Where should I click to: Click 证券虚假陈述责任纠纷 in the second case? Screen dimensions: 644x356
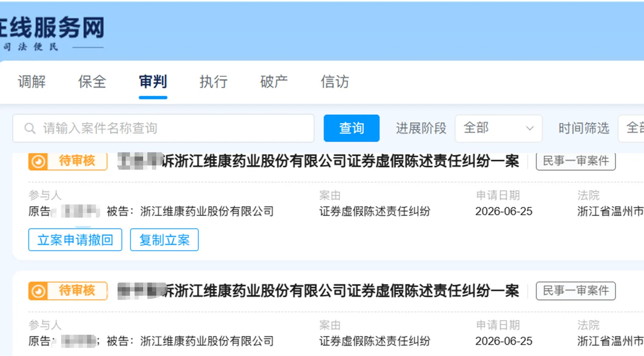click(374, 341)
